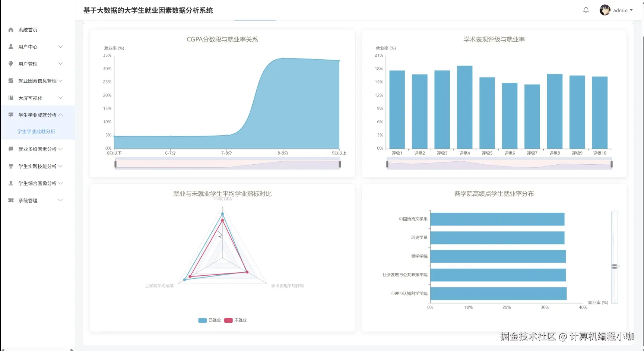The image size is (644, 351).
Task: Expand the 学生实践技能分析 chevron
Action: point(60,166)
